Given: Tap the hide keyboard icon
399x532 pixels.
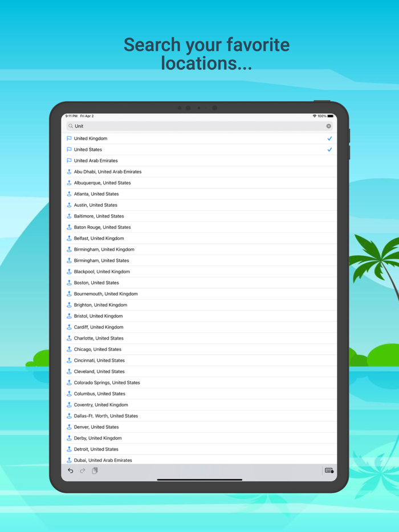Looking at the screenshot, I should tap(329, 470).
